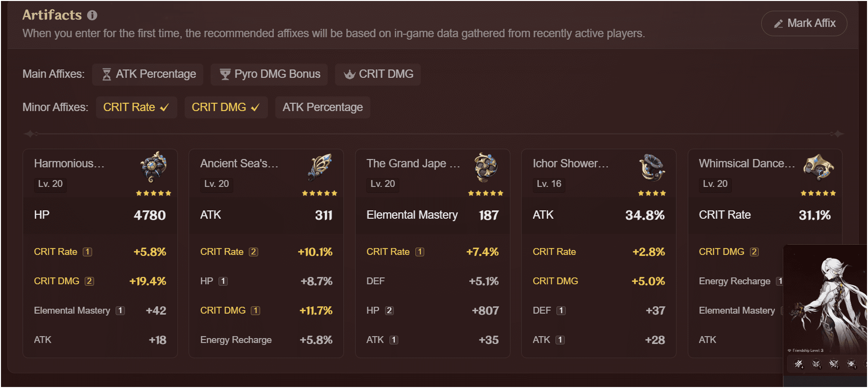Click the Elemental Mastery 187 main stat

pos(432,215)
